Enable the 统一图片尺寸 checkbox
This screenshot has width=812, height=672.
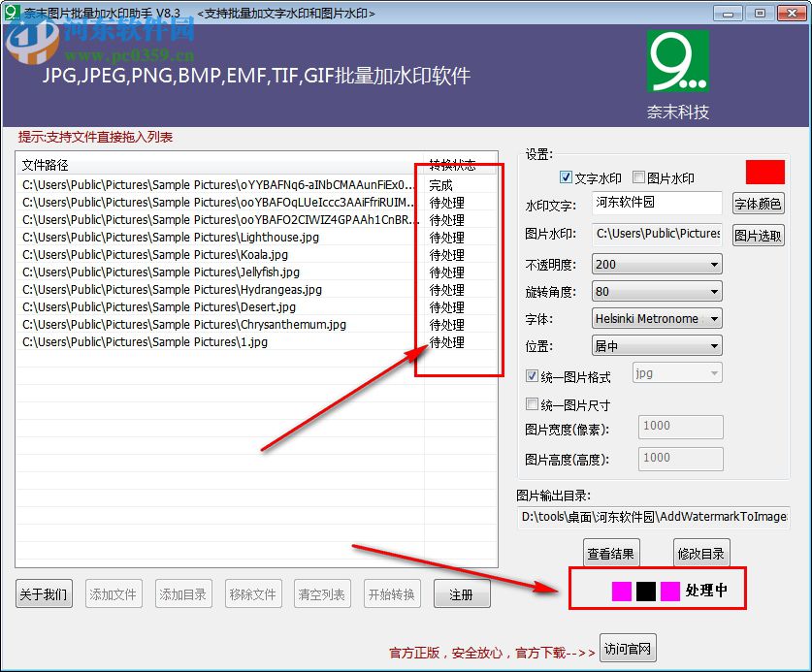[533, 404]
